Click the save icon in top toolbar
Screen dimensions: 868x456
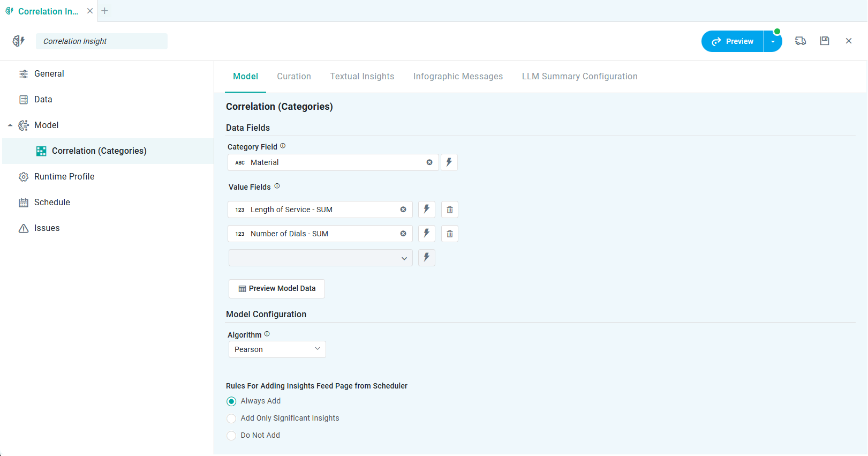click(x=825, y=41)
